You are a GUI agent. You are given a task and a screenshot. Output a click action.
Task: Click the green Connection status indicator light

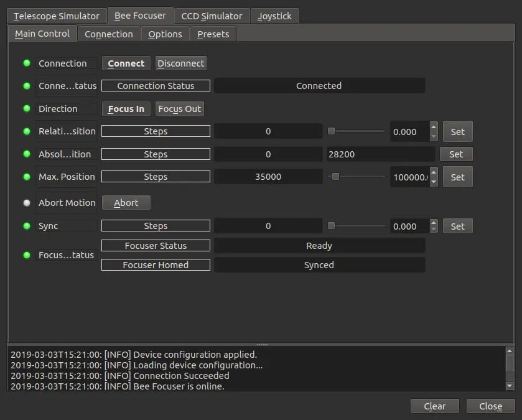pyautogui.click(x=27, y=63)
